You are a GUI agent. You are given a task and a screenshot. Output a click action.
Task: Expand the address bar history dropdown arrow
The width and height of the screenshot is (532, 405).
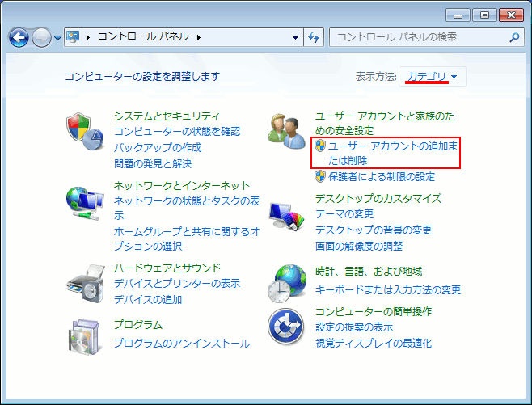click(296, 37)
